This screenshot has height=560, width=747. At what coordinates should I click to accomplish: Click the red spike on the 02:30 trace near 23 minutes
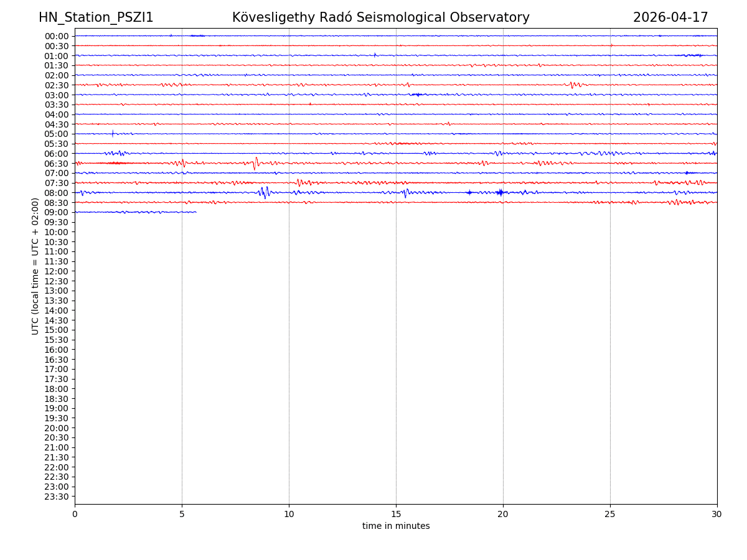click(573, 85)
